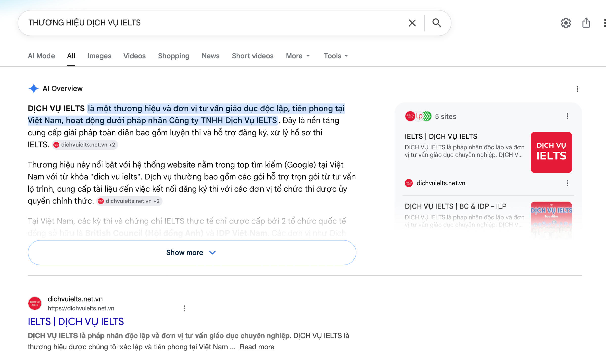The image size is (606, 364).
Task: Click the dichvuielts.net.vn site name above the result URL
Action: [75, 299]
